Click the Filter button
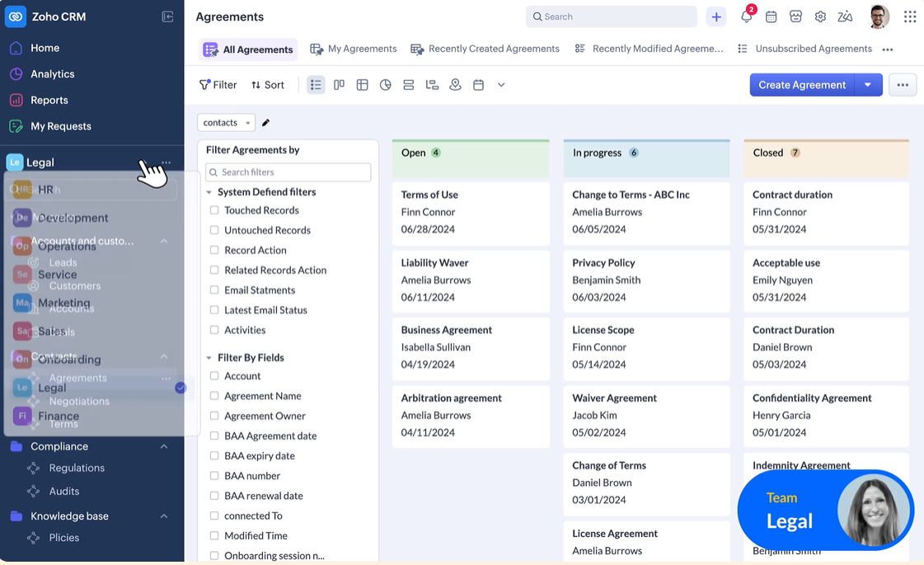Screen dimensions: 924x565 pos(218,85)
